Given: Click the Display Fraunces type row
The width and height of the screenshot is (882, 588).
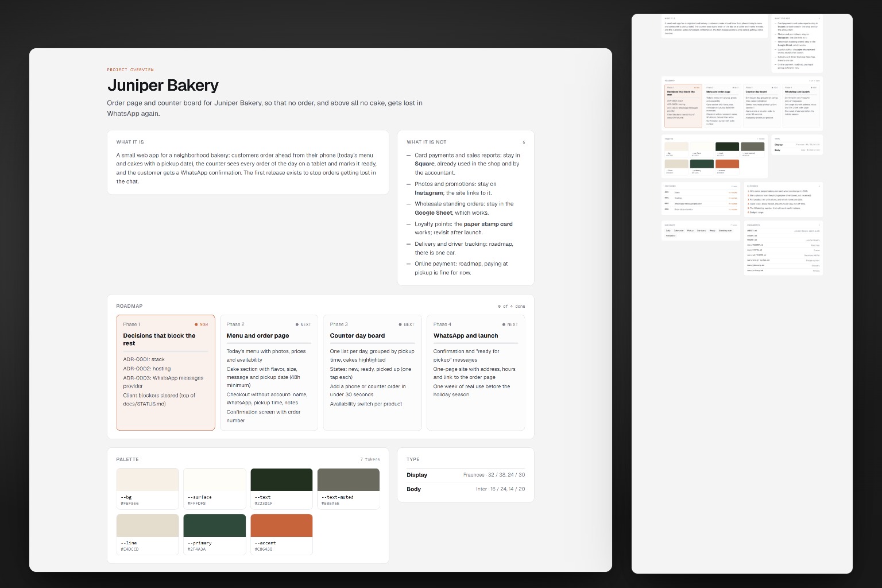Looking at the screenshot, I should [466, 475].
